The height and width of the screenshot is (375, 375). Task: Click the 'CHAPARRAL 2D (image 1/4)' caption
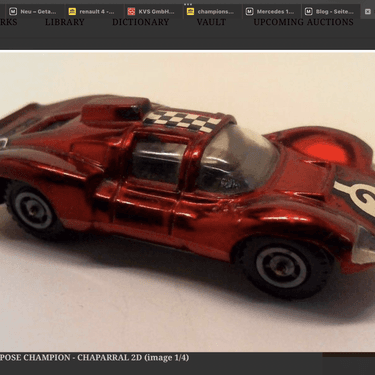coord(133,358)
